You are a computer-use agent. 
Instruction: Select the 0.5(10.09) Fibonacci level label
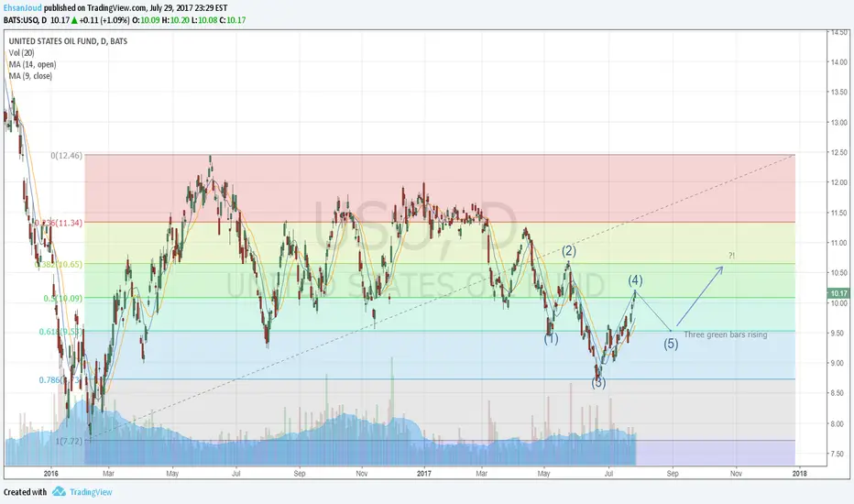[x=63, y=298]
